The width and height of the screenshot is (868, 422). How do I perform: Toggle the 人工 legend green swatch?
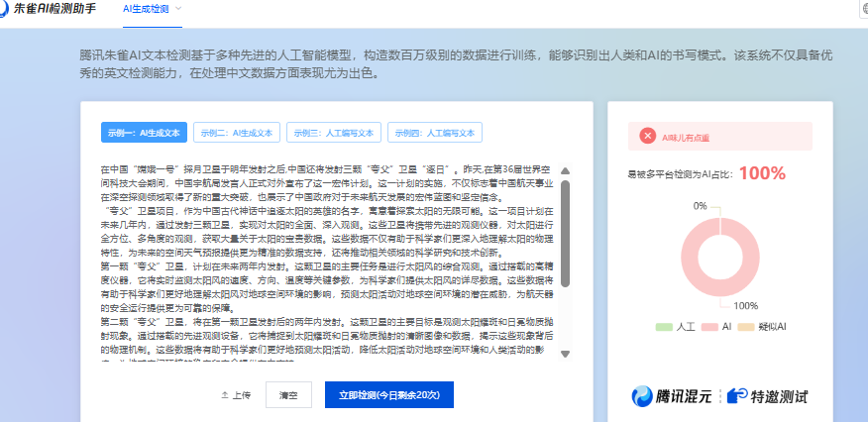tap(663, 327)
